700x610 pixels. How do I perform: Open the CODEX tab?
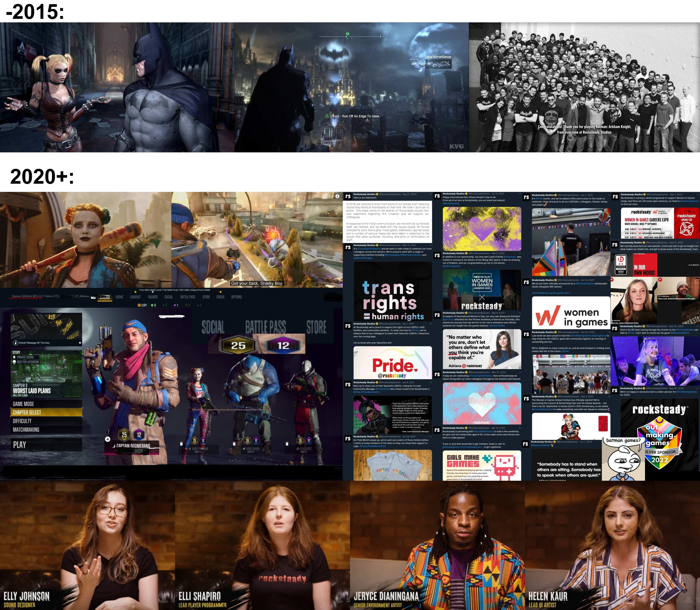[x=220, y=297]
